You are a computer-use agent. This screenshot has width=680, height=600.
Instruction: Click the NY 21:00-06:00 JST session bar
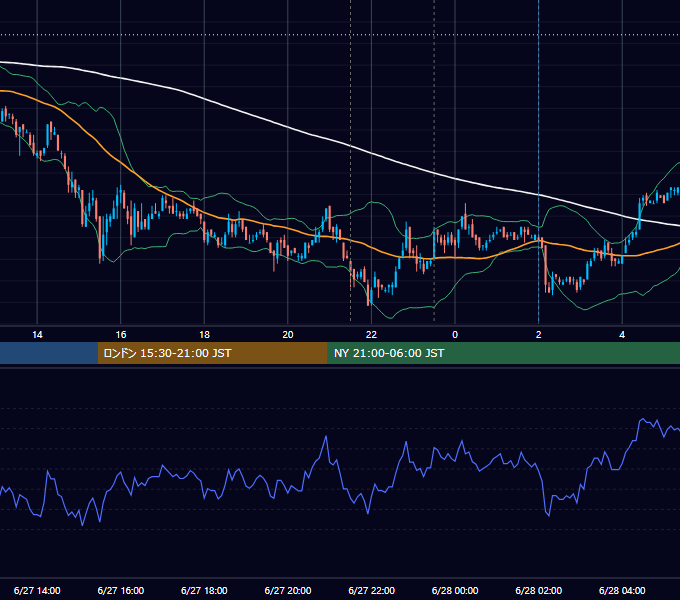[x=503, y=353]
